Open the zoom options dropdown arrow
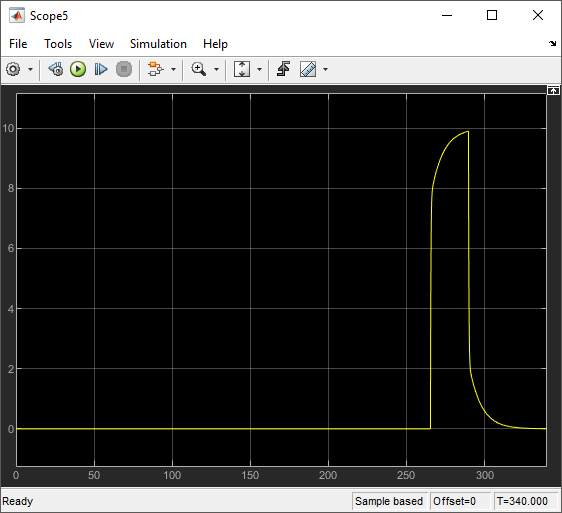 tap(216, 69)
